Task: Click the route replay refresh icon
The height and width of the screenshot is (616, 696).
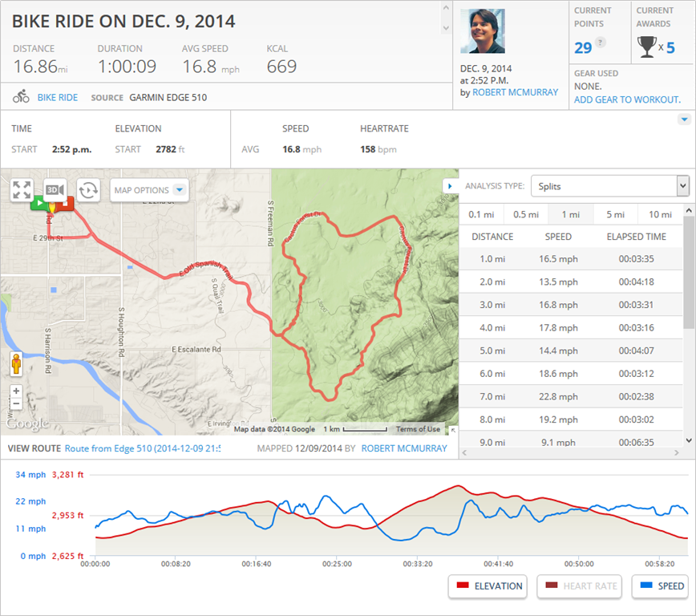Action: pyautogui.click(x=87, y=190)
